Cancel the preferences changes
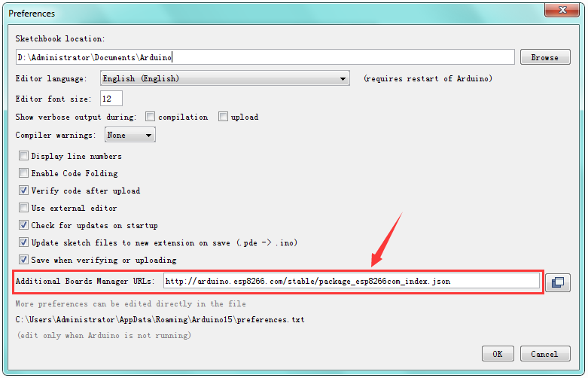The height and width of the screenshot is (378, 588). pos(544,354)
